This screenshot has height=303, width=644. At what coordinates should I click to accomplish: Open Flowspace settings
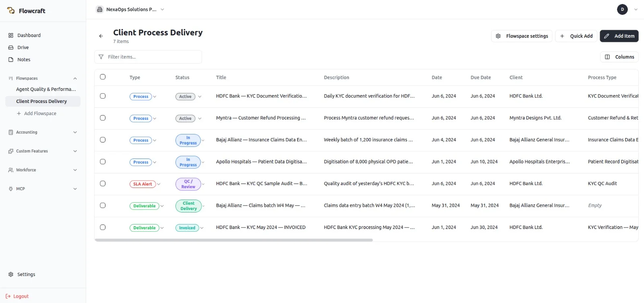522,36
